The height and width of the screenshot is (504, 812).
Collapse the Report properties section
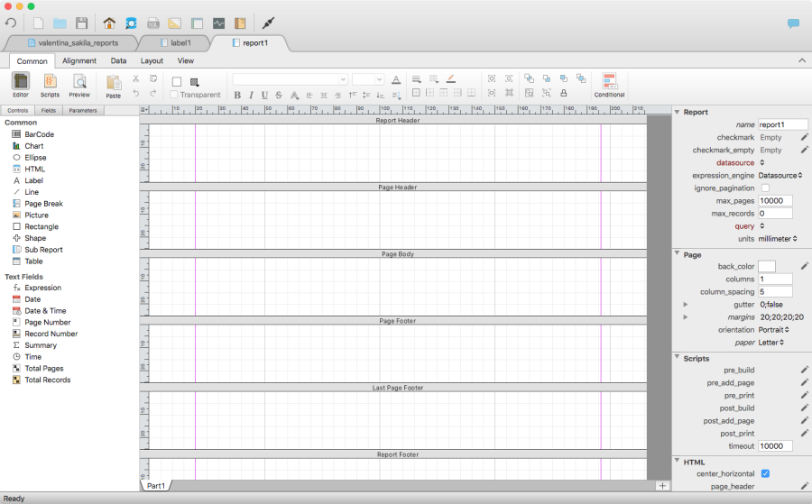click(x=677, y=111)
